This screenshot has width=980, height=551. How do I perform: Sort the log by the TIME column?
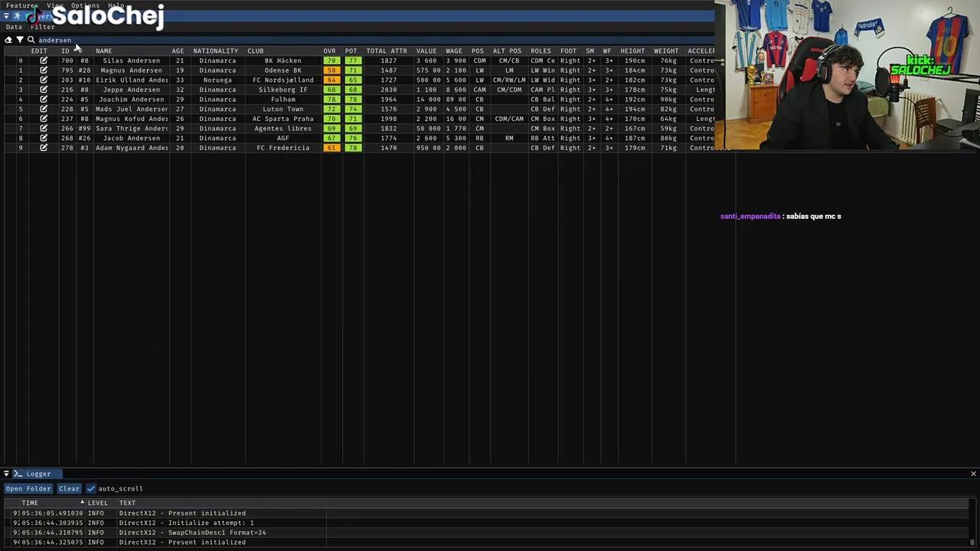click(31, 503)
